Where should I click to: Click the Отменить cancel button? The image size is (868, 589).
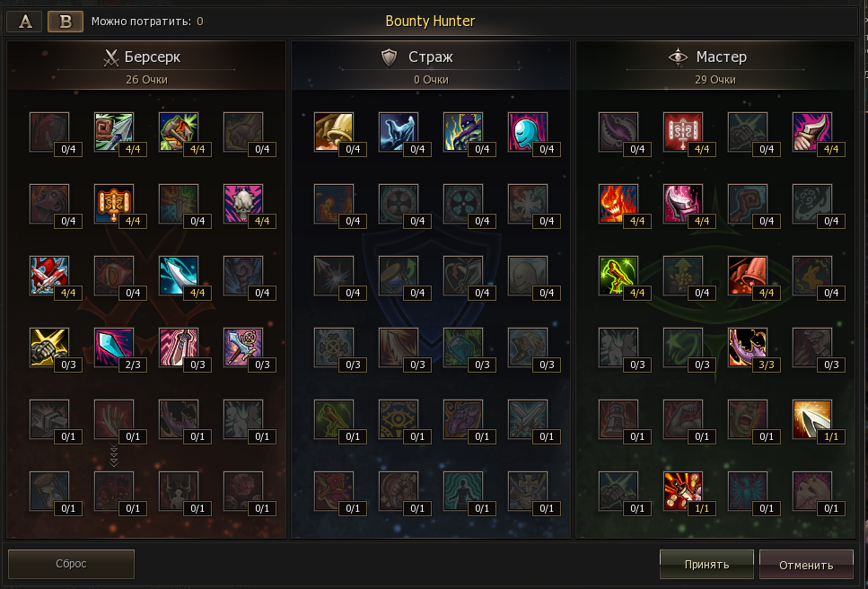(x=806, y=565)
